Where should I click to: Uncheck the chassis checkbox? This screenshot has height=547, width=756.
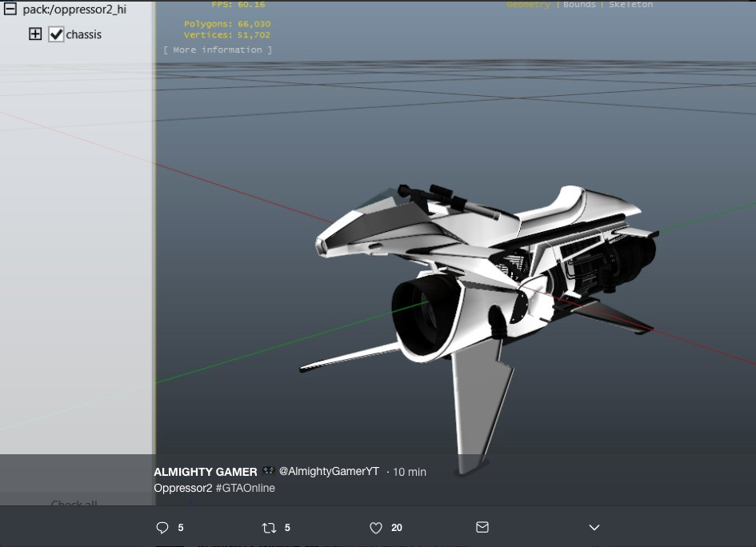(x=56, y=34)
